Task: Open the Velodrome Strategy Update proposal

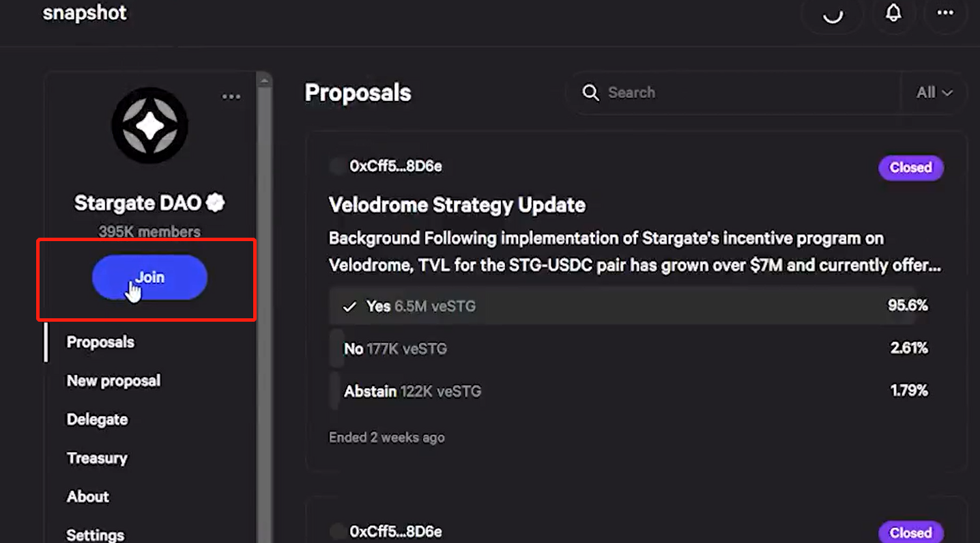Action: pos(457,205)
